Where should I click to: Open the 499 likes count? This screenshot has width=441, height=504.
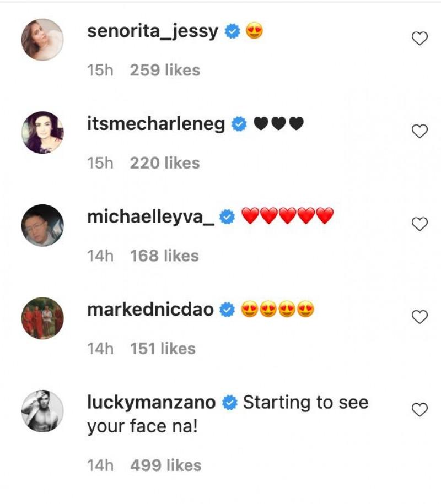[x=166, y=465]
